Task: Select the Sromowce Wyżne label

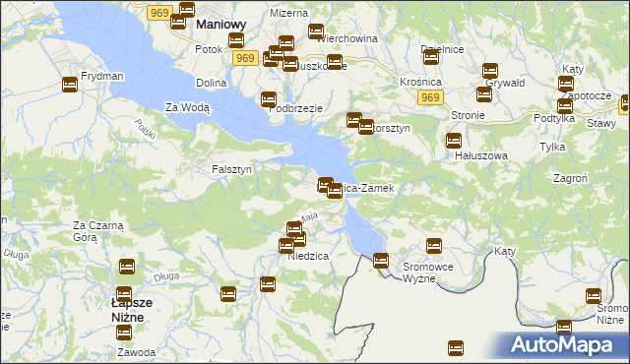Action: coord(428,273)
